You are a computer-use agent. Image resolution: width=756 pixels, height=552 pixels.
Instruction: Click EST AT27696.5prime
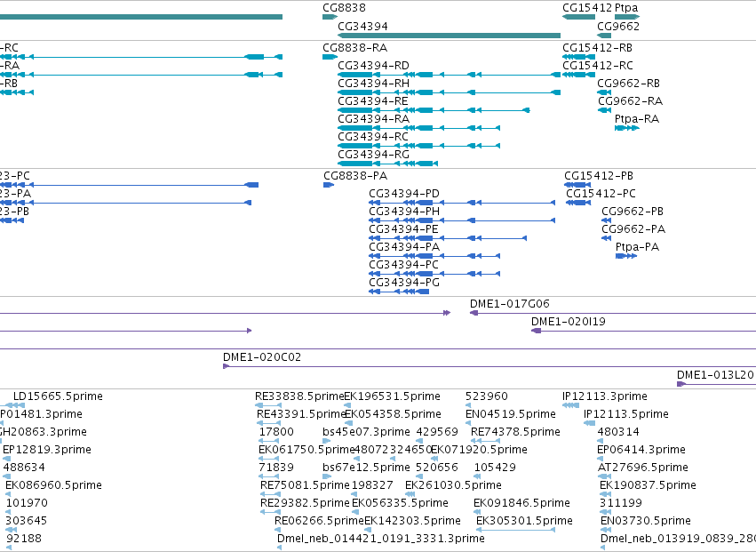[642, 468]
